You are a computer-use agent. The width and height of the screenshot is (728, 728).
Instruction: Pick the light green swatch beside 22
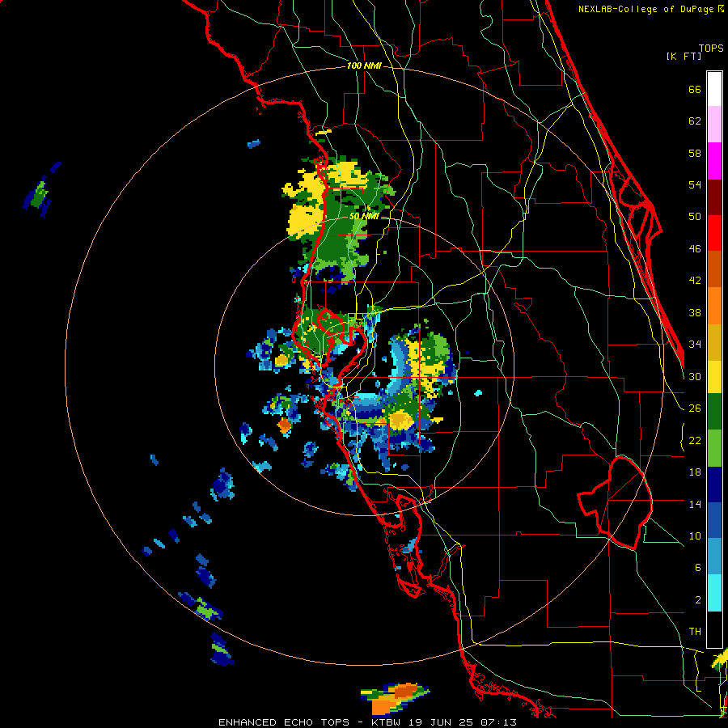click(x=714, y=448)
